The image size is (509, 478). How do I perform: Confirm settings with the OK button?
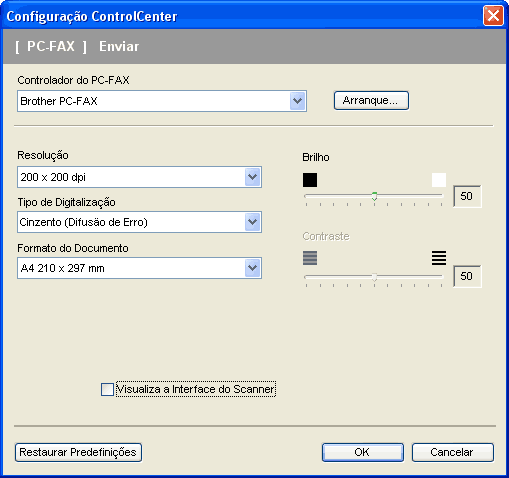pos(363,452)
